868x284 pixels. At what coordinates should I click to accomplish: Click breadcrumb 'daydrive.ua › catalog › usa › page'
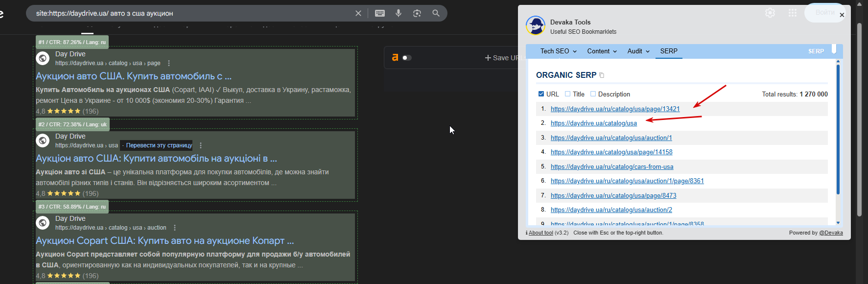pyautogui.click(x=108, y=63)
